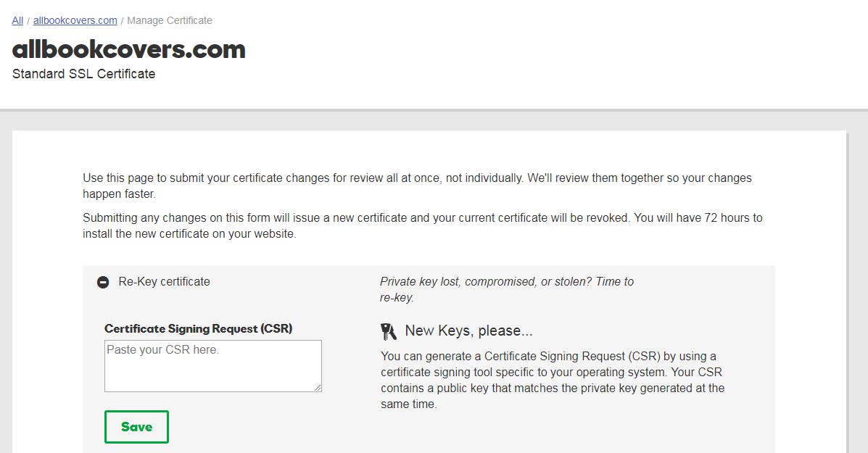Click the slash separator before Manage Certificate
This screenshot has height=453, width=868.
coord(122,20)
